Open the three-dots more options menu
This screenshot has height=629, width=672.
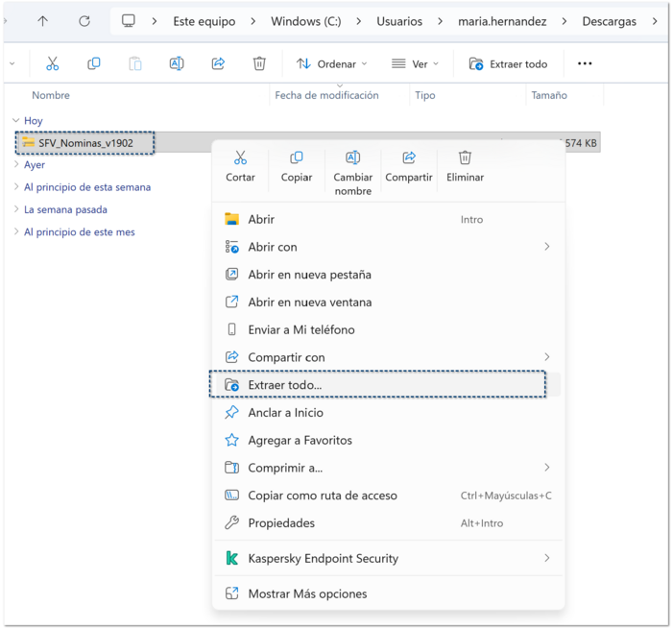coord(585,64)
